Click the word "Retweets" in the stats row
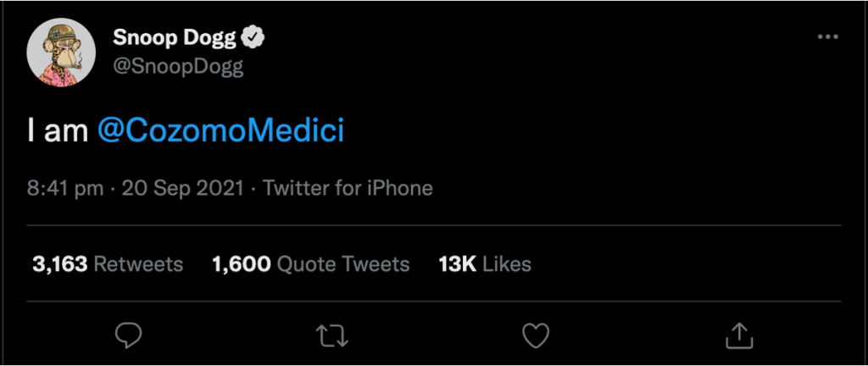Image resolution: width=868 pixels, height=366 pixels. [138, 264]
